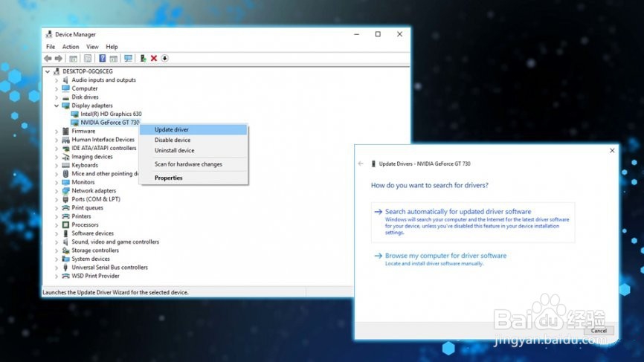Click the status bar text 'Launches the Update Driver Wizard'

pyautogui.click(x=115, y=293)
